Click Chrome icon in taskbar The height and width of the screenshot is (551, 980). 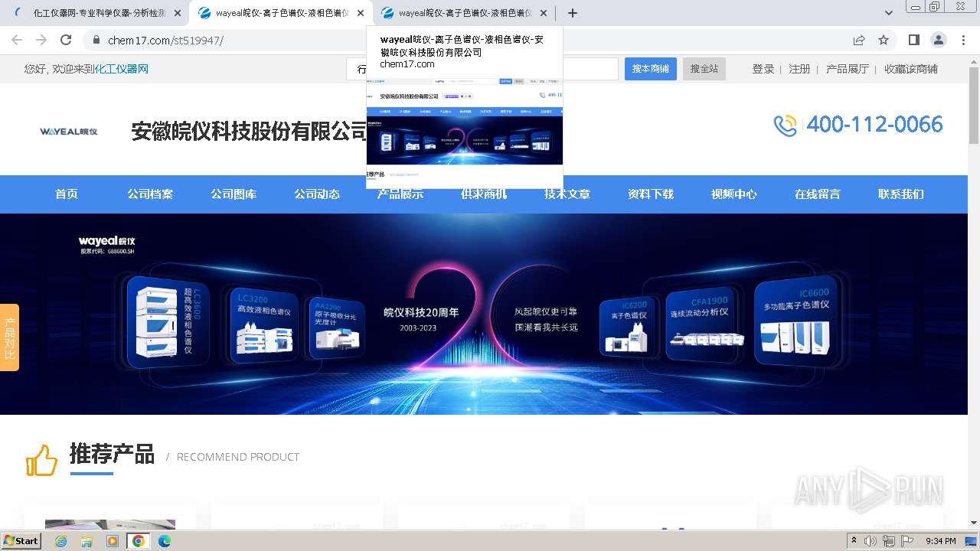pos(139,541)
